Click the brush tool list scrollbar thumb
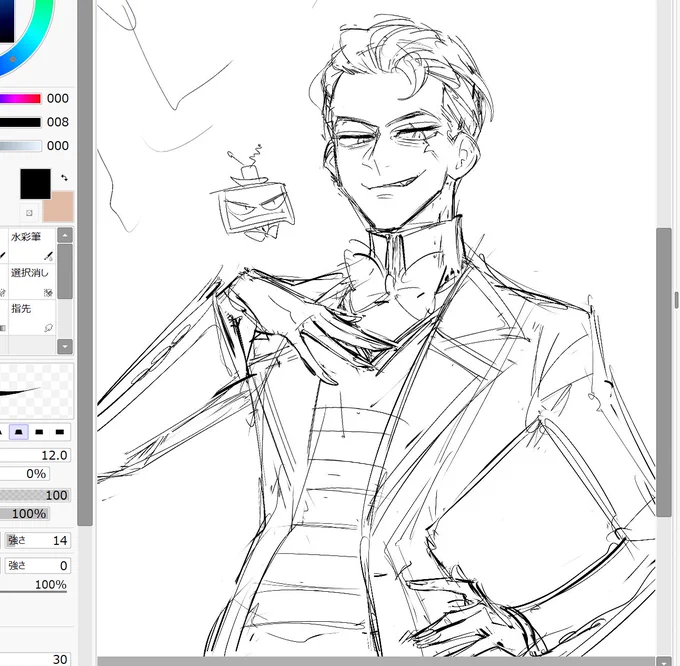 point(65,271)
